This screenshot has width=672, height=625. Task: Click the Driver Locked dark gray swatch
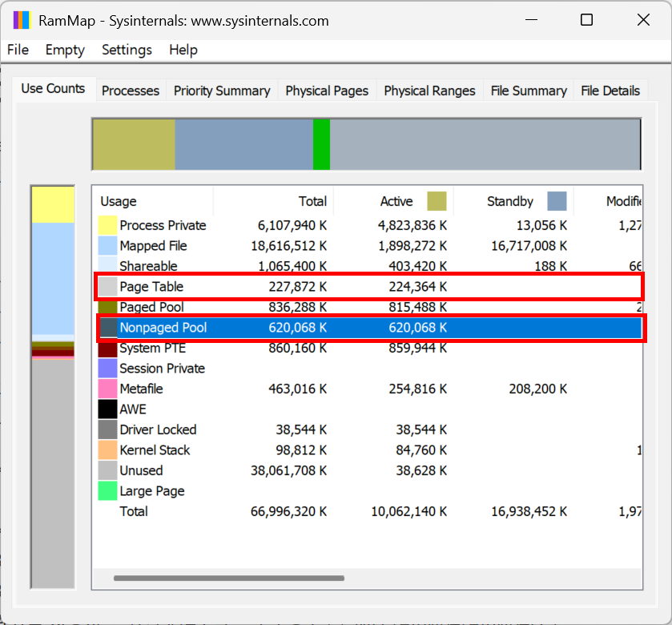point(107,429)
